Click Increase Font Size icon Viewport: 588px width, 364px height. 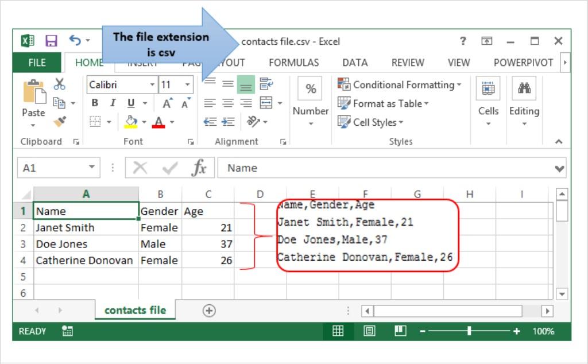pos(167,103)
